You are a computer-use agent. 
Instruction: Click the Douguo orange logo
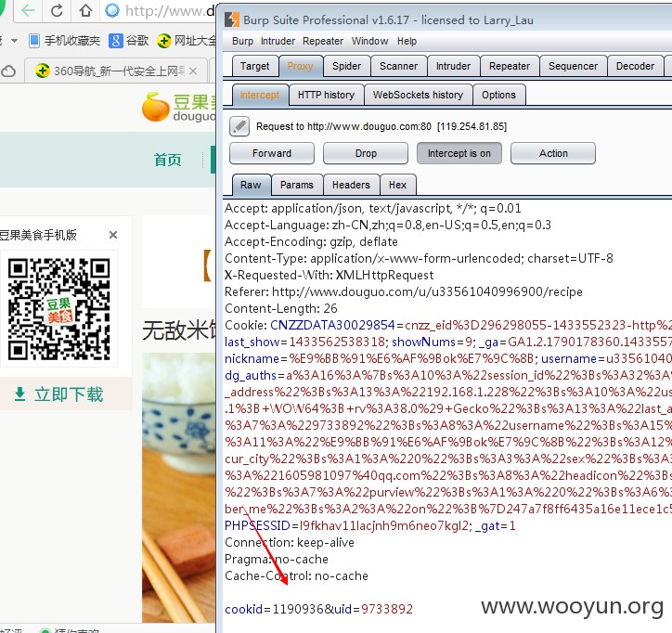coord(156,107)
